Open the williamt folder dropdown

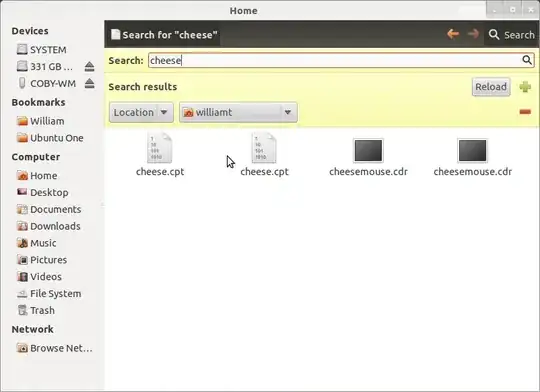tap(238, 112)
